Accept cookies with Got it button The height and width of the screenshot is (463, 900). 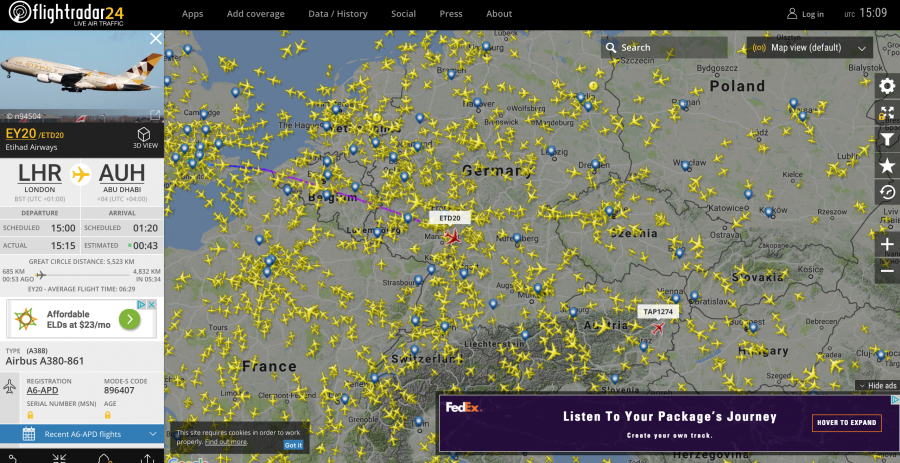[293, 445]
